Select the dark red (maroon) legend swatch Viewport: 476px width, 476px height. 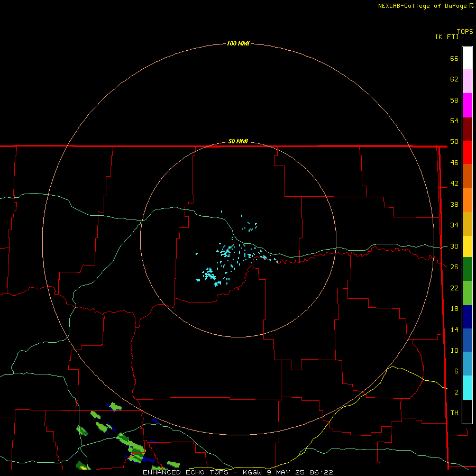(x=467, y=129)
